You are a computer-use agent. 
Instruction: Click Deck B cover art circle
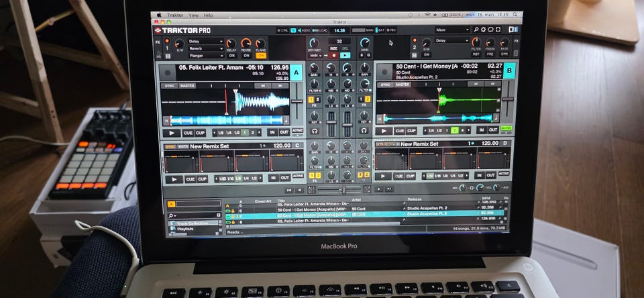pos(384,72)
